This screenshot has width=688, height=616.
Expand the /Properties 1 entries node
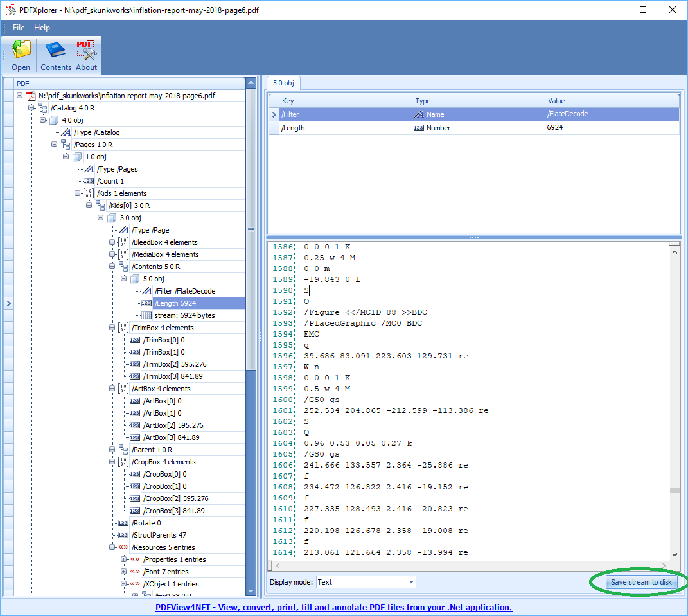(x=123, y=559)
